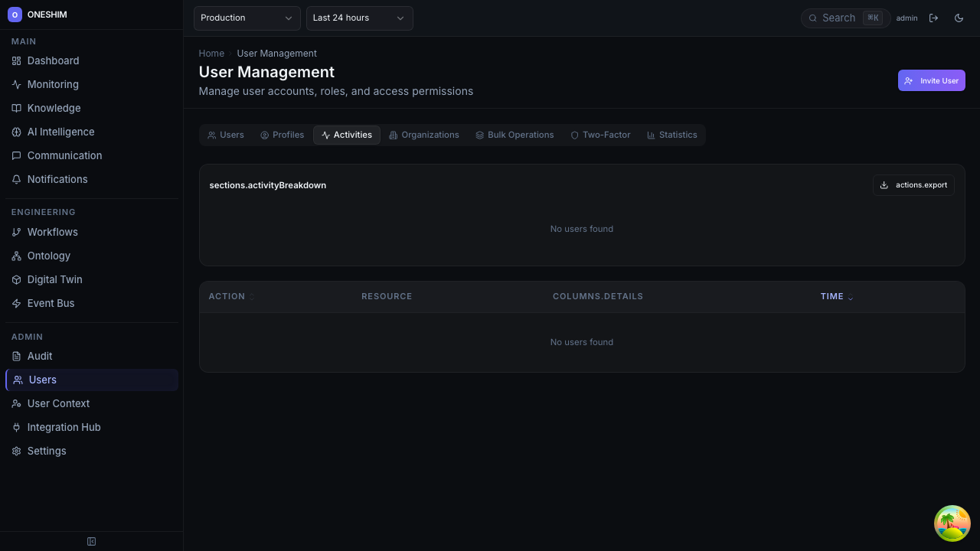980x551 pixels.
Task: Collapse the sidebar panel
Action: 91,542
